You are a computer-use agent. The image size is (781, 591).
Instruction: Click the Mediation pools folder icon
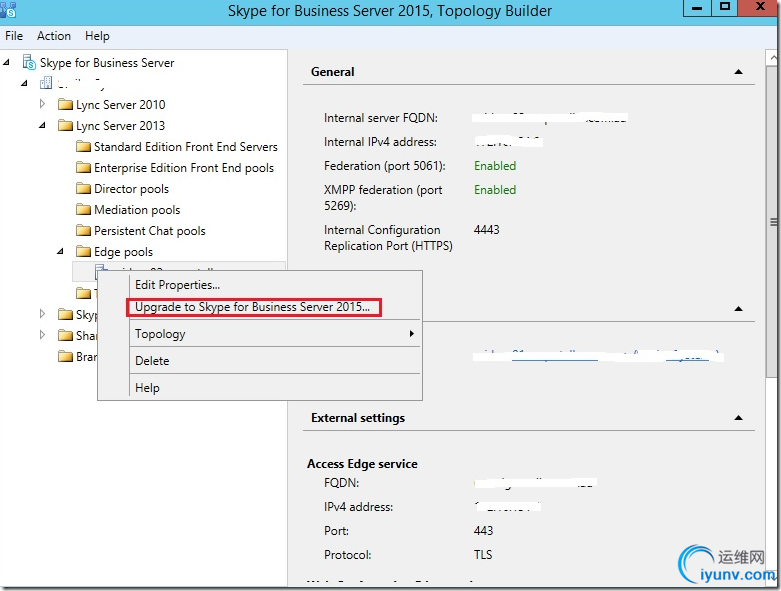pos(84,210)
